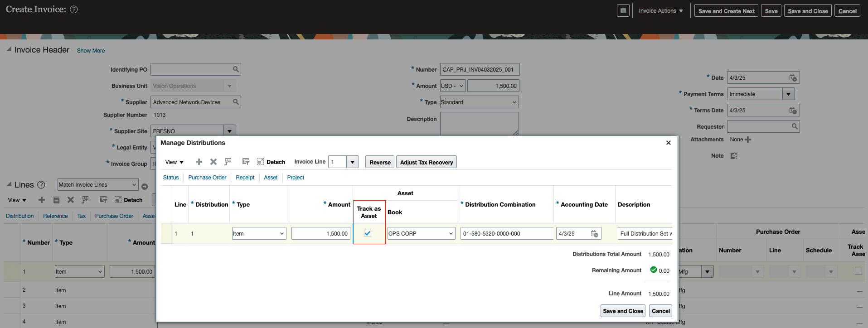Open the filter rows icon in Manage Distributions

point(246,162)
